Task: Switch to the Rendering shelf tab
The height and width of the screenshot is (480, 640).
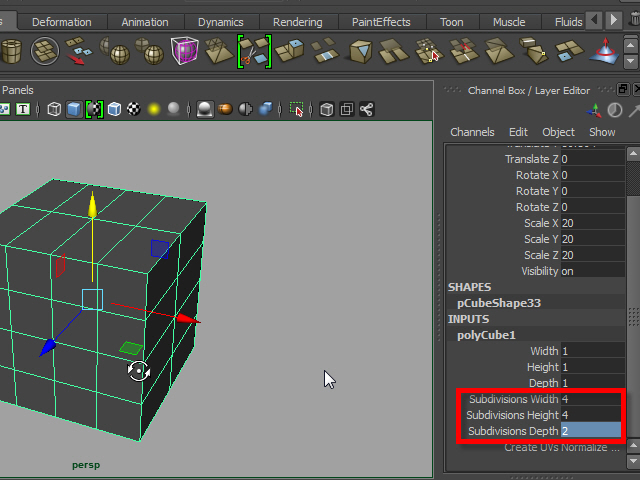Action: (x=298, y=22)
